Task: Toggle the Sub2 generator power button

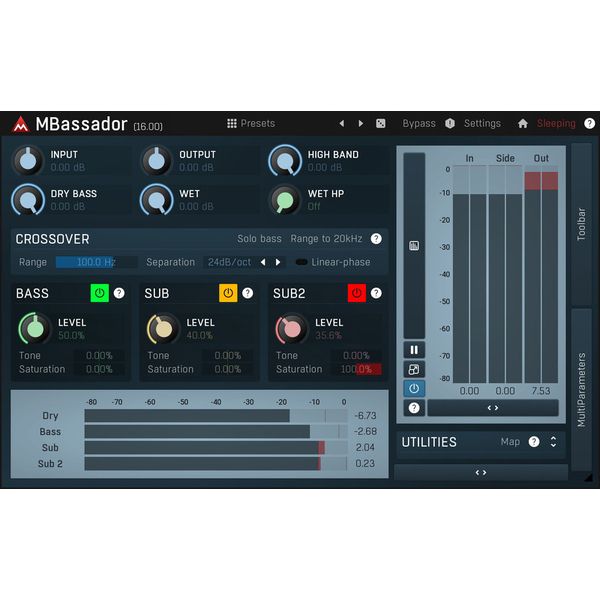Action: (357, 293)
